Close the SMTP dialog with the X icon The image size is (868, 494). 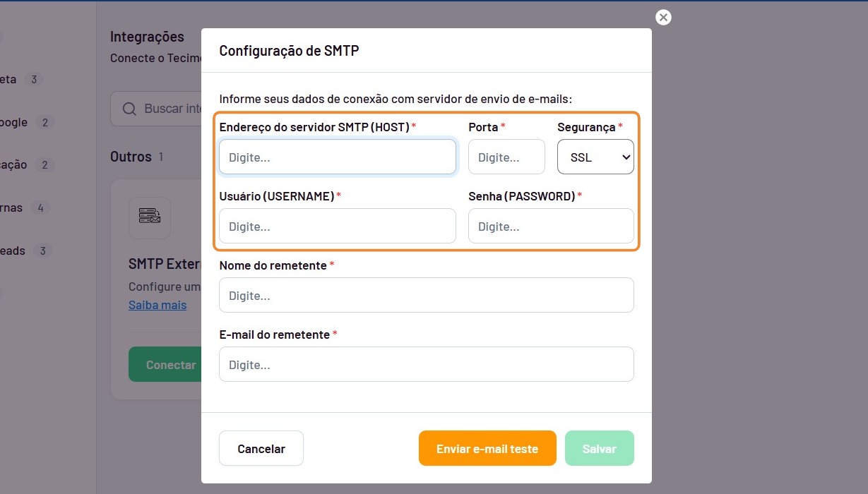pyautogui.click(x=663, y=18)
